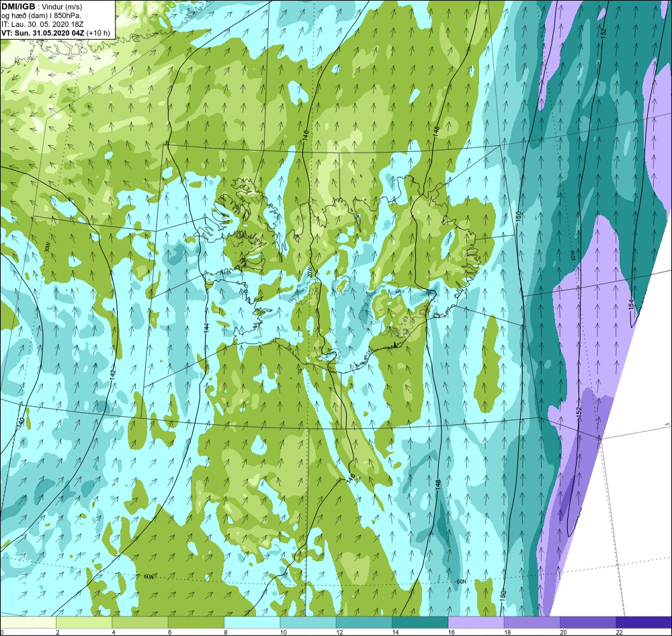Select the medium purple 18–20 m/s legend swatch
The image size is (672, 636).
(532, 622)
